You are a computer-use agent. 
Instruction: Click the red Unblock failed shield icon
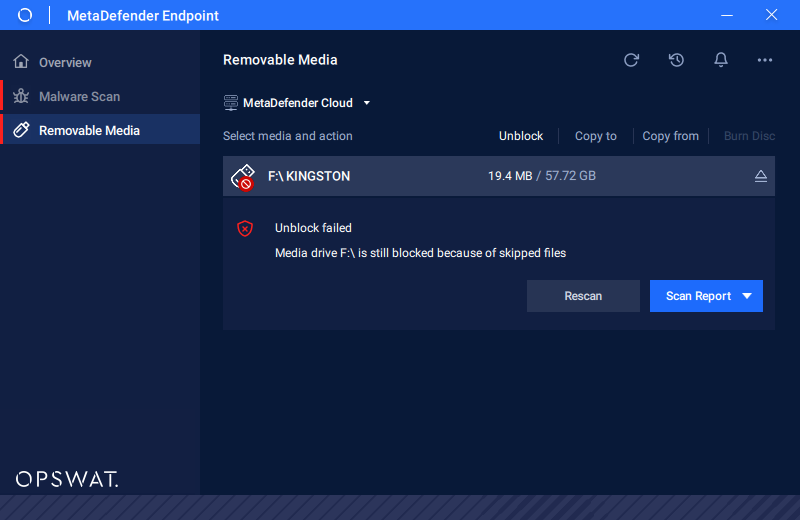(x=245, y=228)
